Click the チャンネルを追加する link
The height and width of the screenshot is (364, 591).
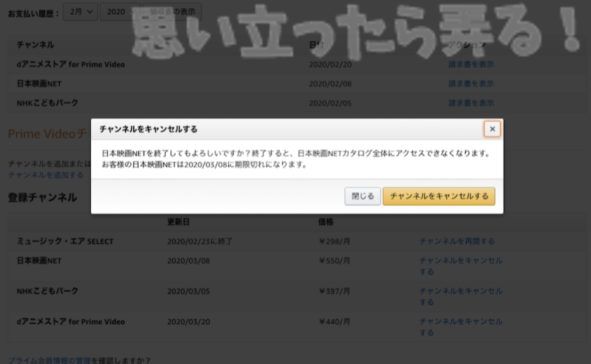point(46,175)
